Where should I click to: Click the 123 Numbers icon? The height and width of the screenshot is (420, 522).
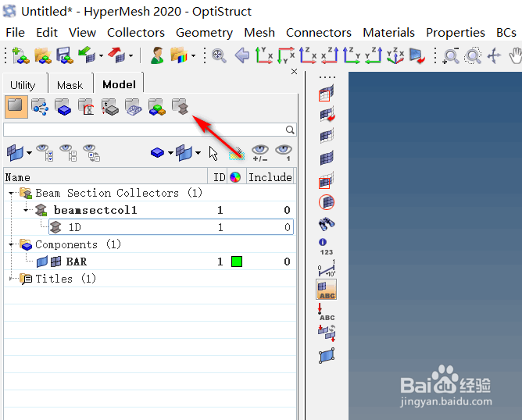pyautogui.click(x=327, y=252)
